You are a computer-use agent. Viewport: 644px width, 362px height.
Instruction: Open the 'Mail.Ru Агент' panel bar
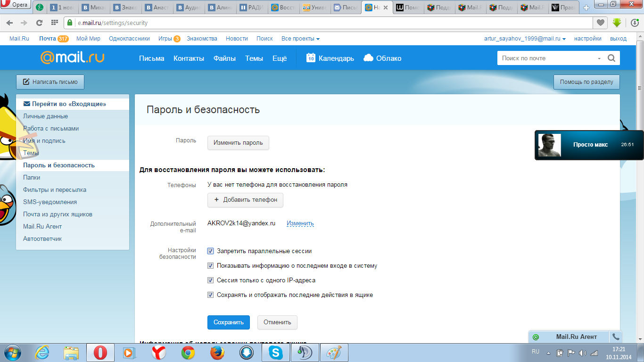pos(569,337)
